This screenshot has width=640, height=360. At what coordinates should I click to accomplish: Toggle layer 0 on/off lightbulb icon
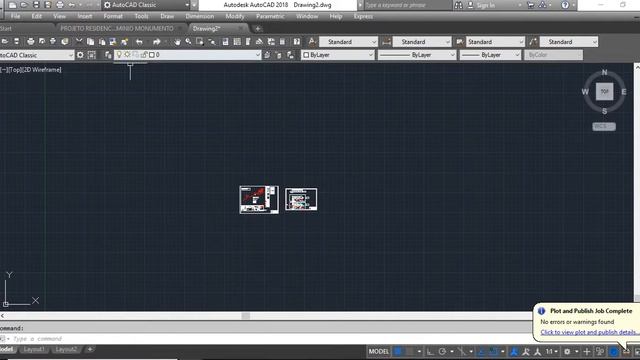click(119, 54)
